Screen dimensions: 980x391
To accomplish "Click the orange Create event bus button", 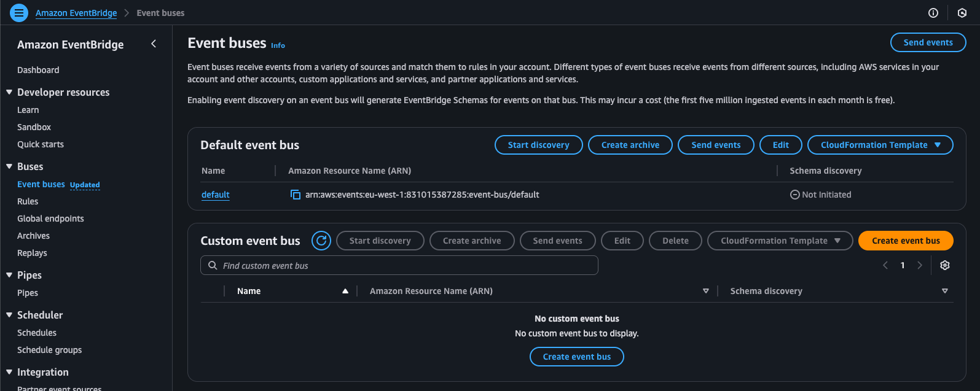I will 905,241.
